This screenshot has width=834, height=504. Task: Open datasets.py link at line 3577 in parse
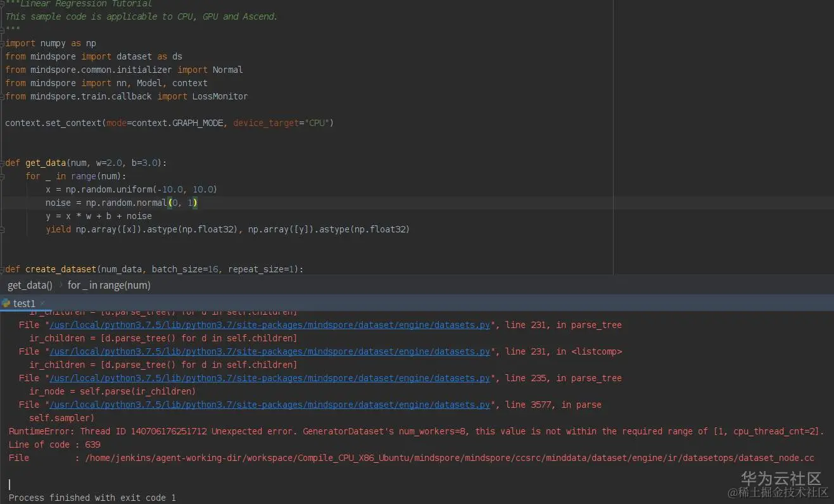pos(270,405)
